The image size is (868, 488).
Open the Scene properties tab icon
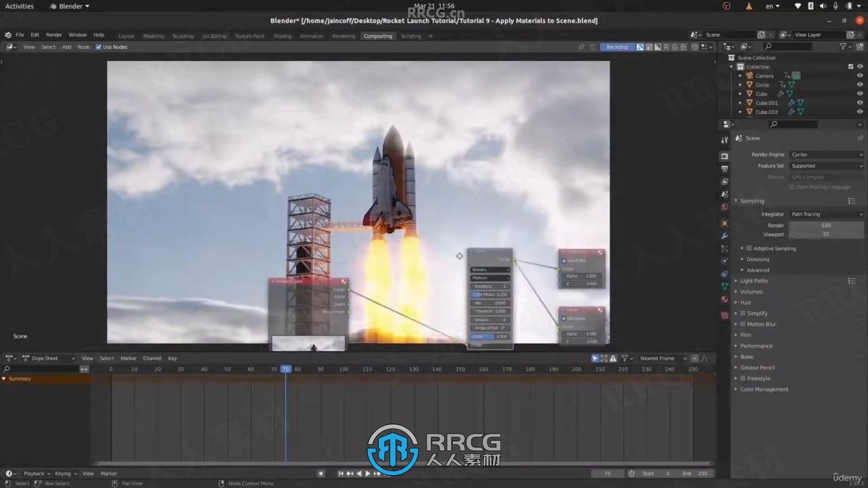click(x=724, y=195)
